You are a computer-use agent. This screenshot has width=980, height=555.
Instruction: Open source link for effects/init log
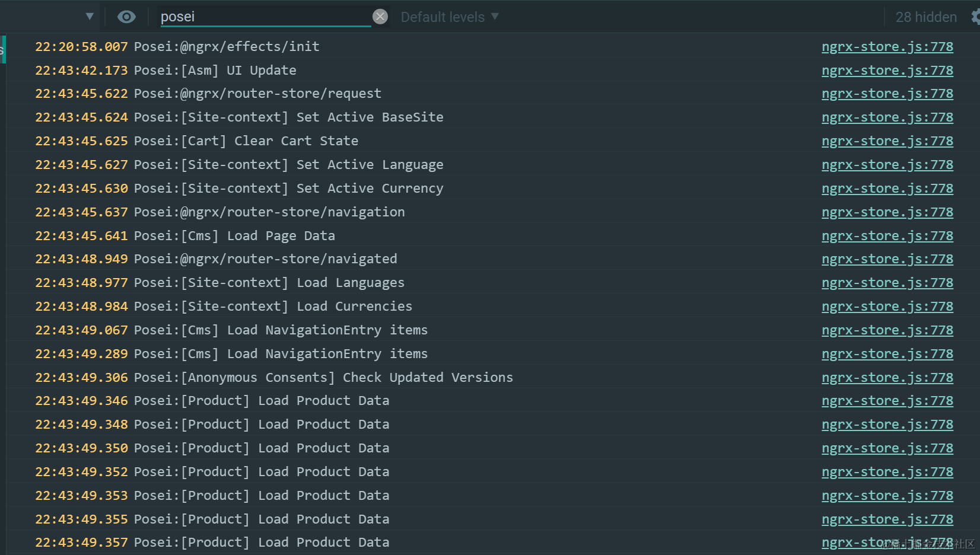(887, 47)
